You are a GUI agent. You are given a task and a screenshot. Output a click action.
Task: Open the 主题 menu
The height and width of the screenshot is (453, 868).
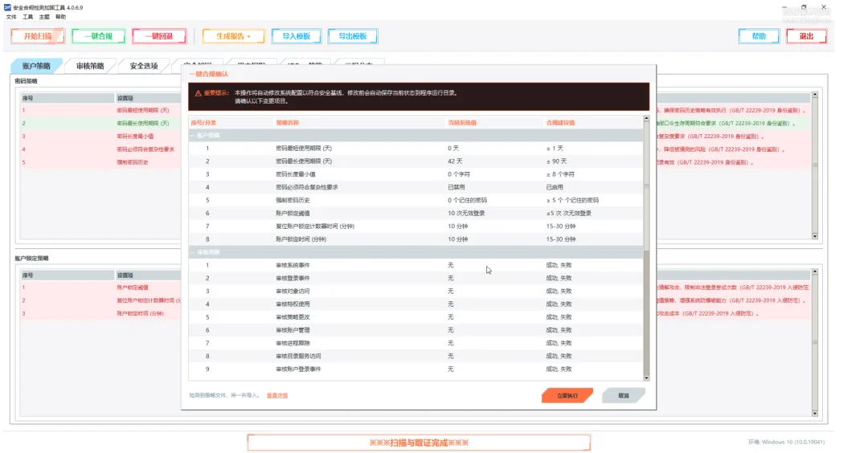click(x=43, y=17)
